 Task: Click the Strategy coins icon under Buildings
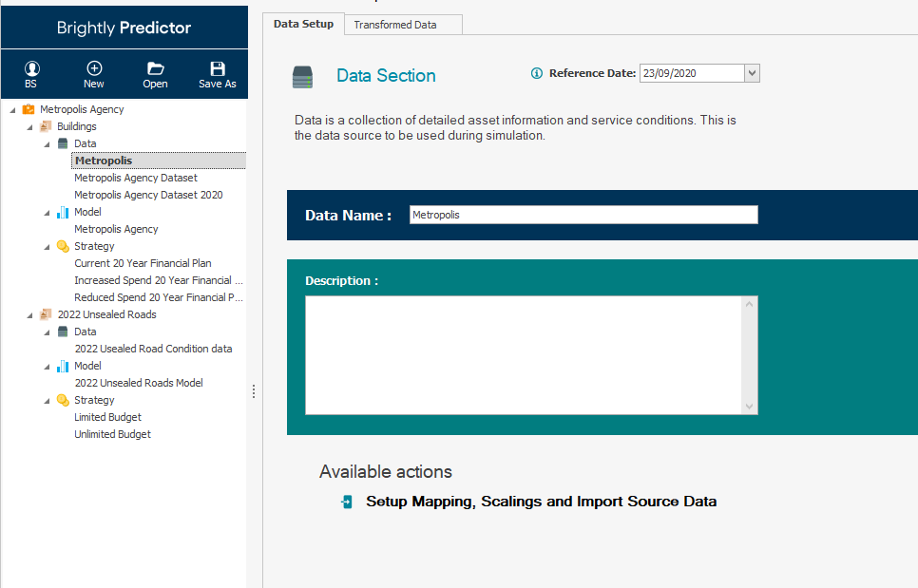coord(63,246)
